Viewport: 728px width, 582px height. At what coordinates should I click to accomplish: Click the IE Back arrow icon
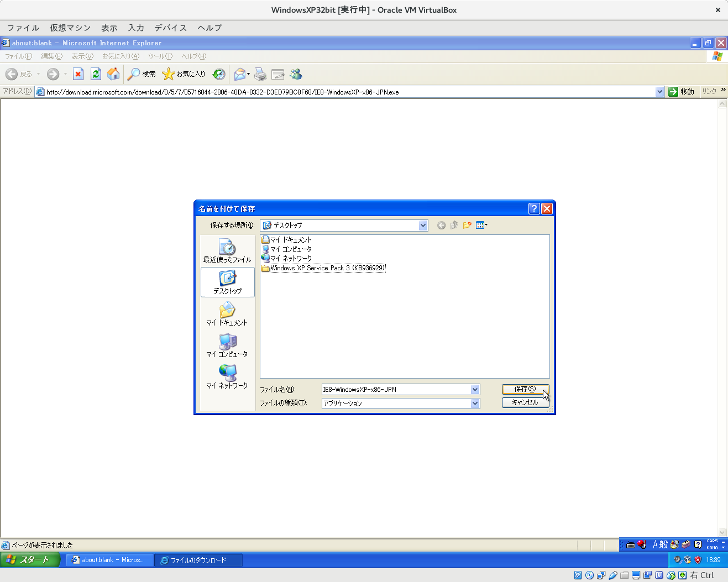click(12, 74)
